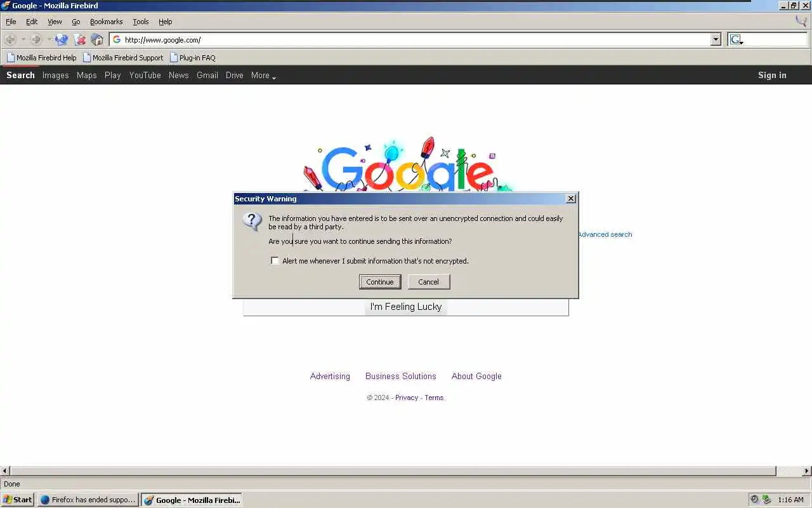Image resolution: width=812 pixels, height=508 pixels.
Task: Click the Firebird throbber logo icon
Action: 801,21
